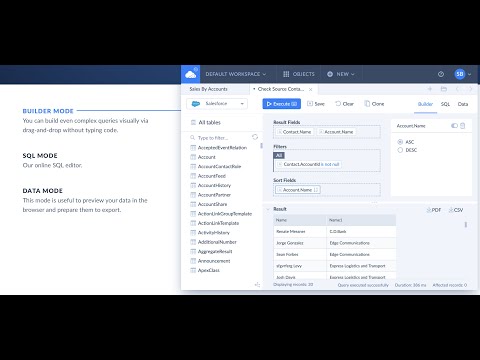
Task: Select the Check Source Conta... tab
Action: 281,89
